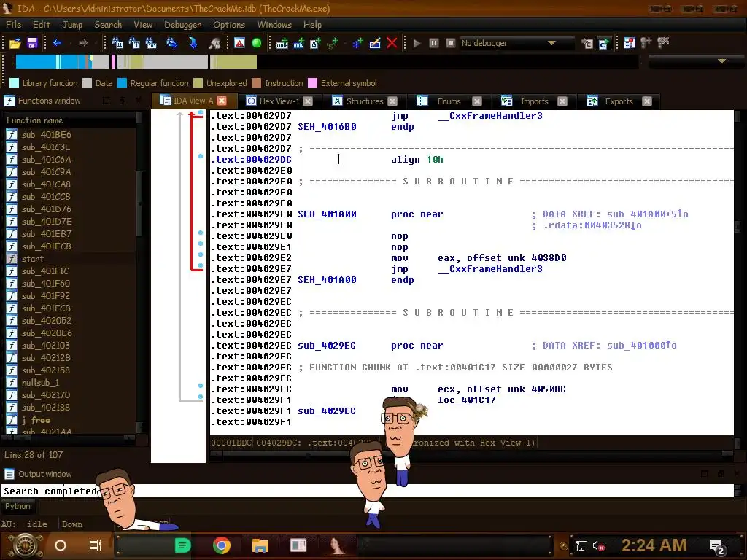Open the Debugger menu

[x=182, y=25]
